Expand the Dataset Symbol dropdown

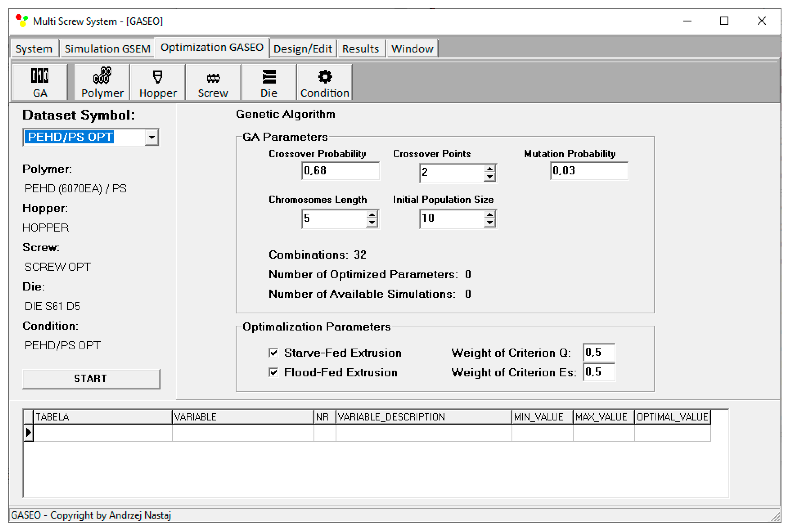pyautogui.click(x=152, y=137)
